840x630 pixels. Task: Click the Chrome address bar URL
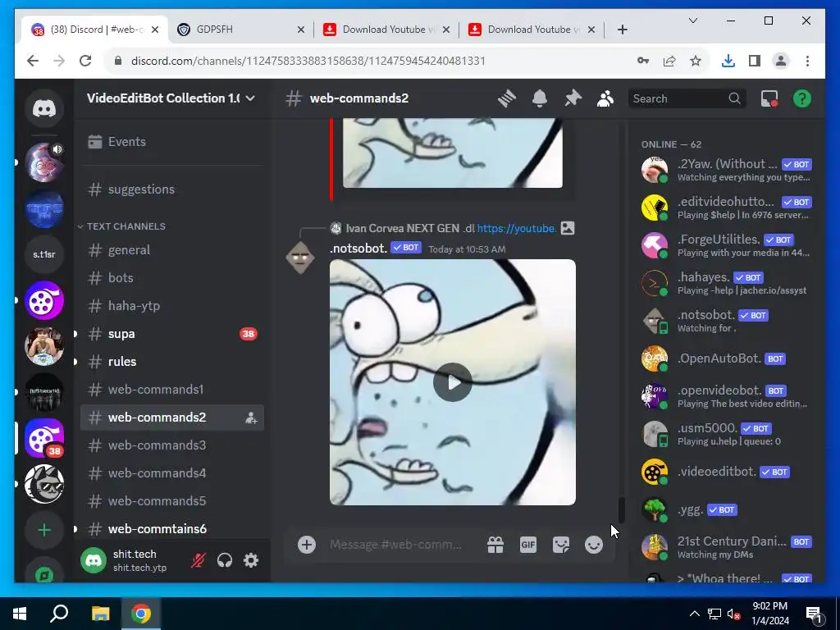(308, 61)
